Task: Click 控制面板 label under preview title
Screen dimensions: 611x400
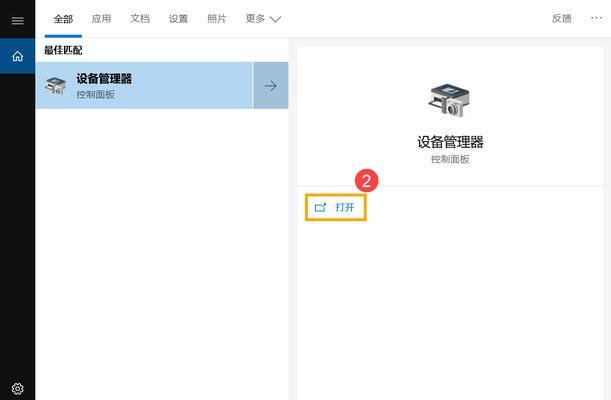Action: coord(450,159)
